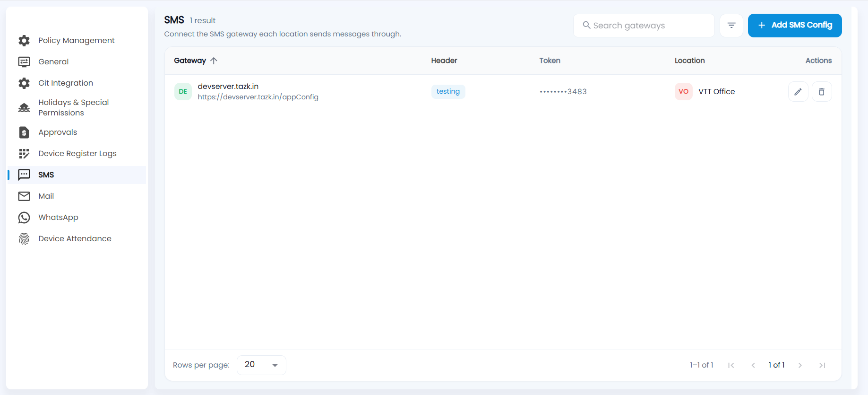This screenshot has width=868, height=395.
Task: Click the devserver.tazk.in gateway name
Action: pos(228,87)
